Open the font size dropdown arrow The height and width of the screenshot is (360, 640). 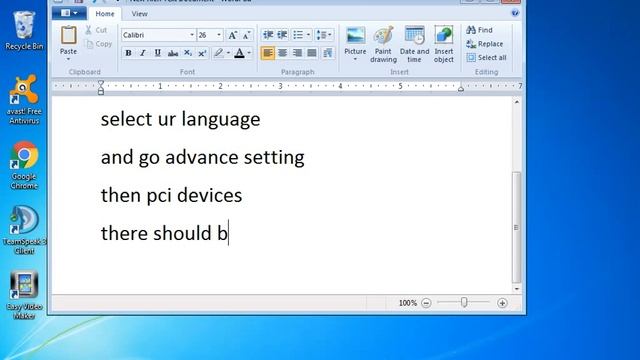click(219, 35)
